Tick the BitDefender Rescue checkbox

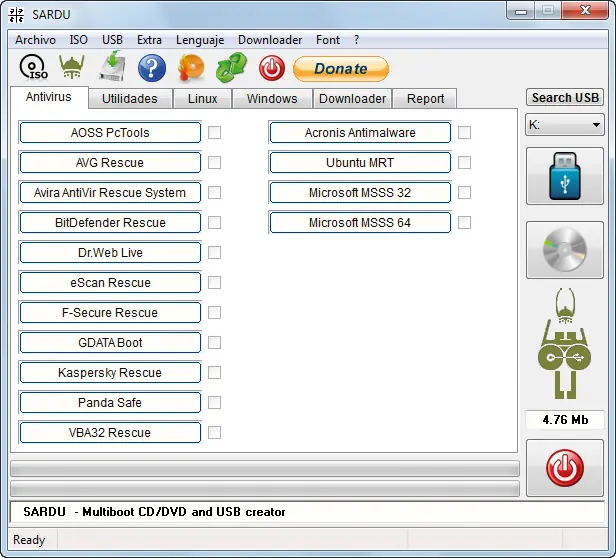point(214,222)
